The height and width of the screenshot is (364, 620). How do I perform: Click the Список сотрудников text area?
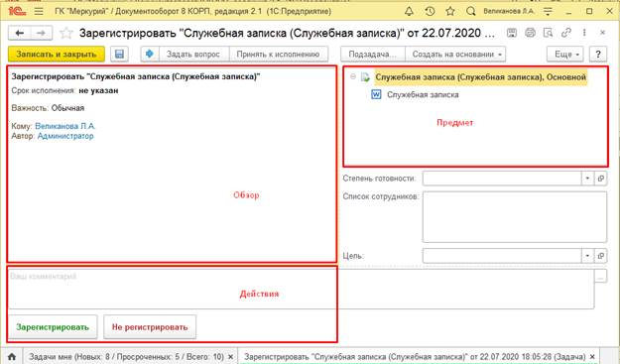tap(515, 217)
